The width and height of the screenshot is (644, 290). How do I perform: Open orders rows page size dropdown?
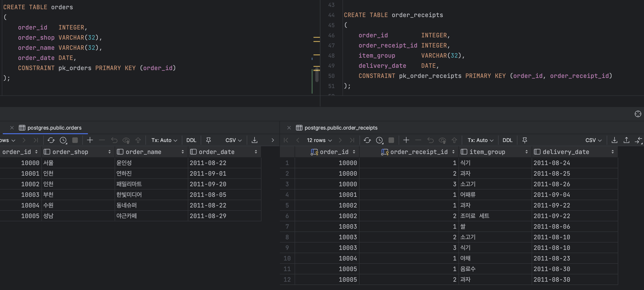click(x=8, y=140)
